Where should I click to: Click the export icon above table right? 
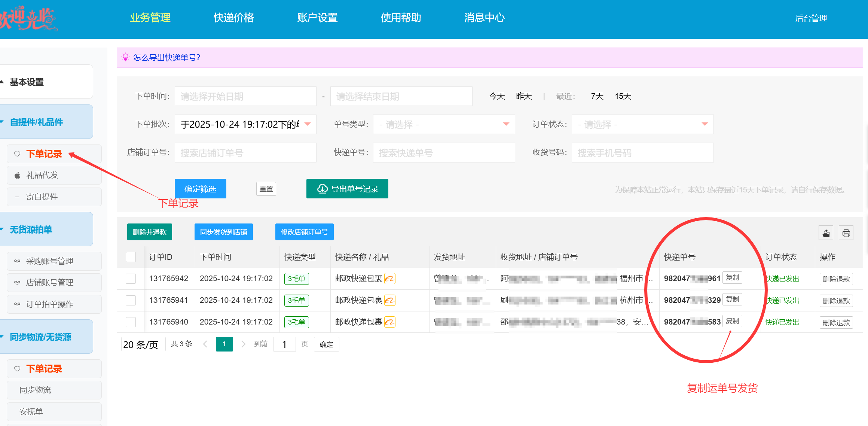(x=826, y=233)
